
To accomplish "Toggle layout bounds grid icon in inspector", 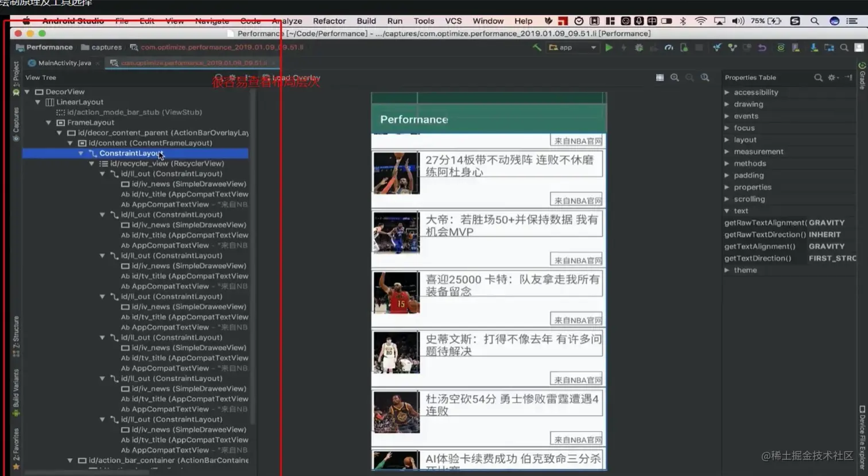I will tap(660, 78).
